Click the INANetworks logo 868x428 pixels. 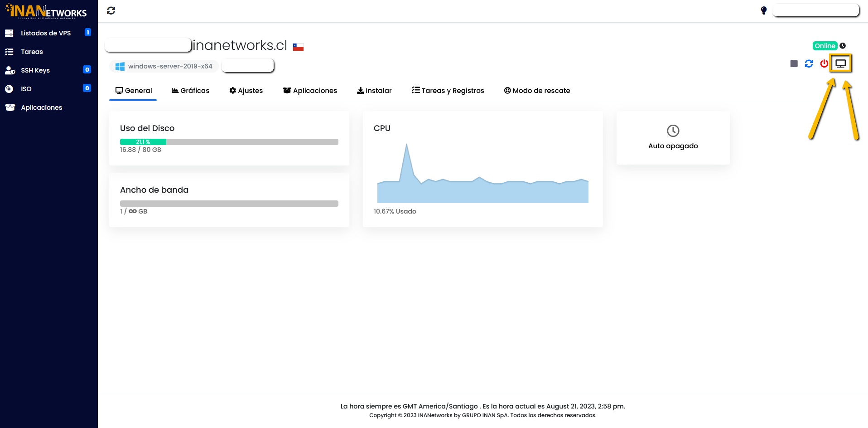(46, 11)
